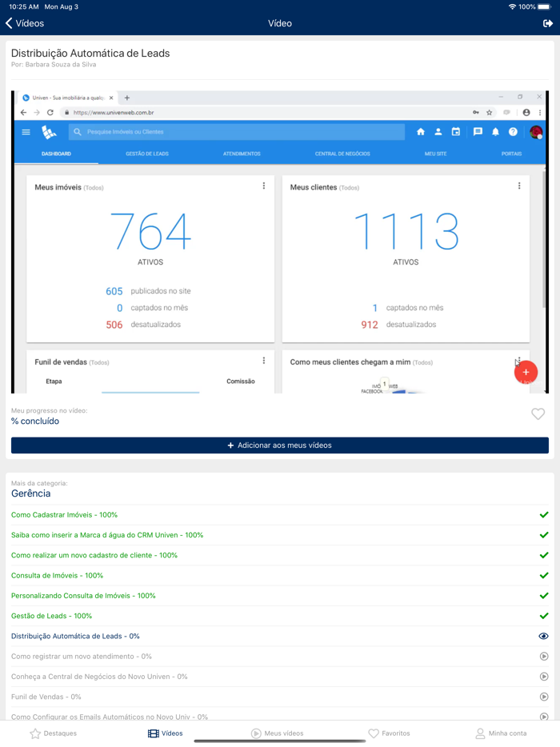Image resolution: width=560 pixels, height=747 pixels.
Task: Tap the video preview thumbnail to play
Action: [280, 240]
